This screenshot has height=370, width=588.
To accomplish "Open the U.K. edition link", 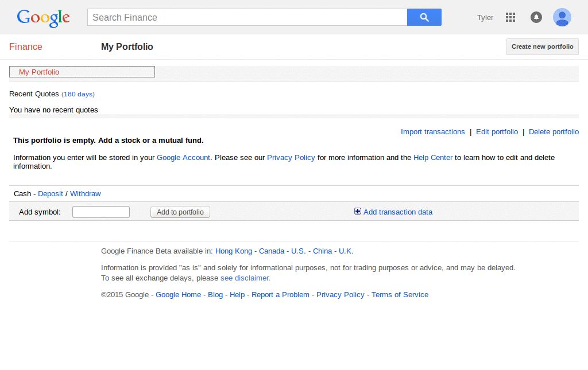I will click(346, 251).
